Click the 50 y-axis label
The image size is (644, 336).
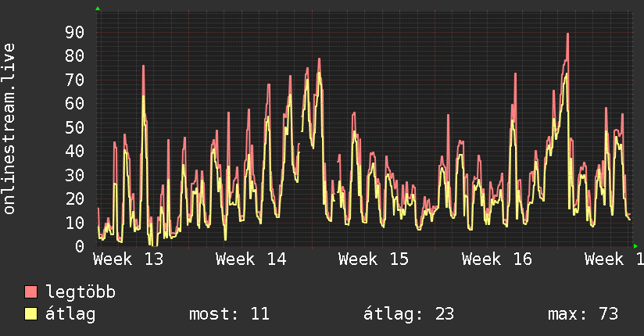tap(75, 127)
